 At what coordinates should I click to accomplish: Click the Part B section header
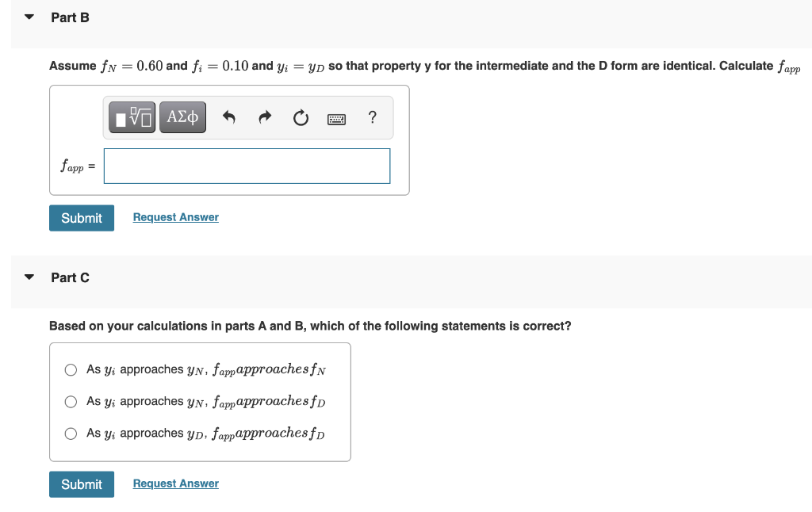70,17
